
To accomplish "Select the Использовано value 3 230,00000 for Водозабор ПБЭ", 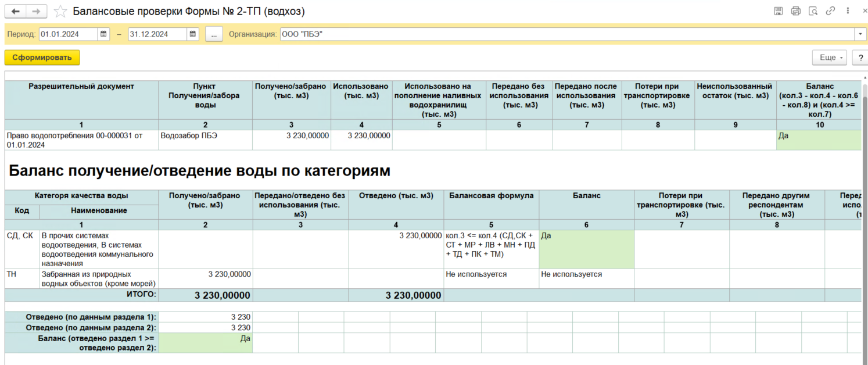I will 361,140.
